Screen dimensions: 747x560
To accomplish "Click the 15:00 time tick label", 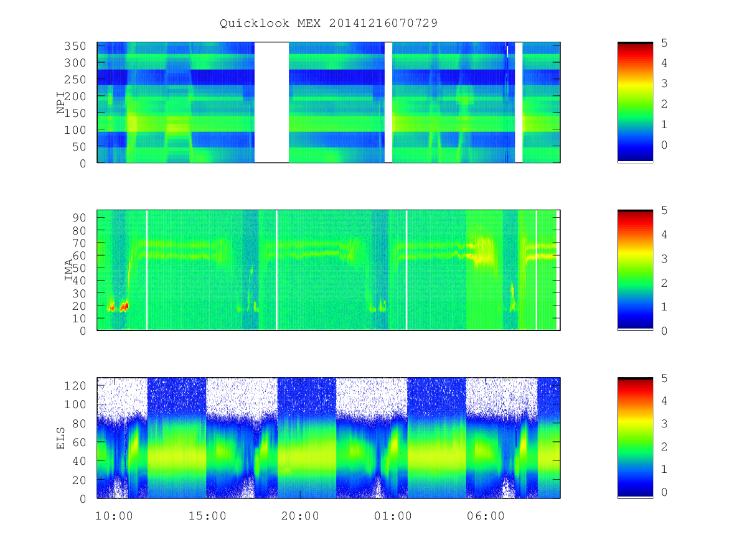I will (x=207, y=516).
